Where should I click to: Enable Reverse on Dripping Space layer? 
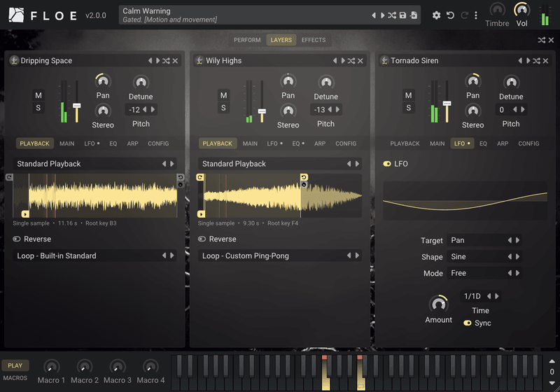17,239
